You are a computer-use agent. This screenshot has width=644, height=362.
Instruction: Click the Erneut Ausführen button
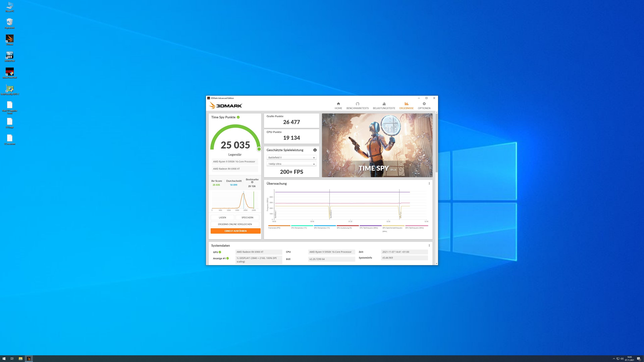(235, 231)
